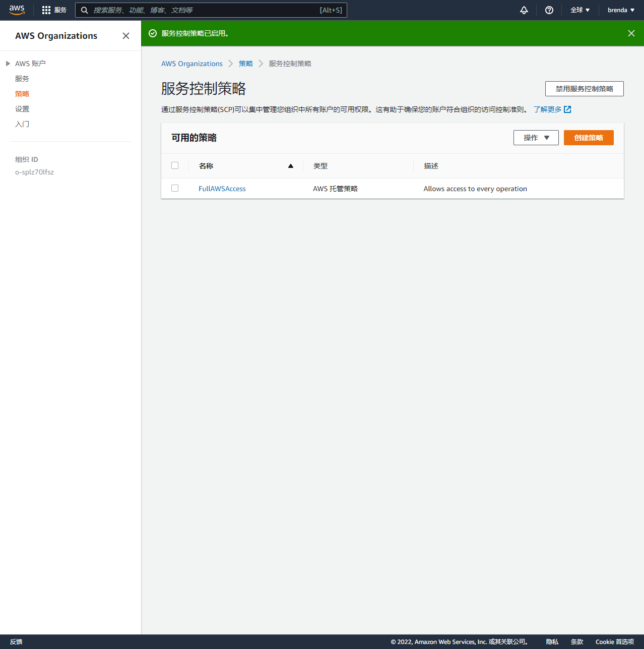Select 设置 in the sidebar

click(22, 109)
